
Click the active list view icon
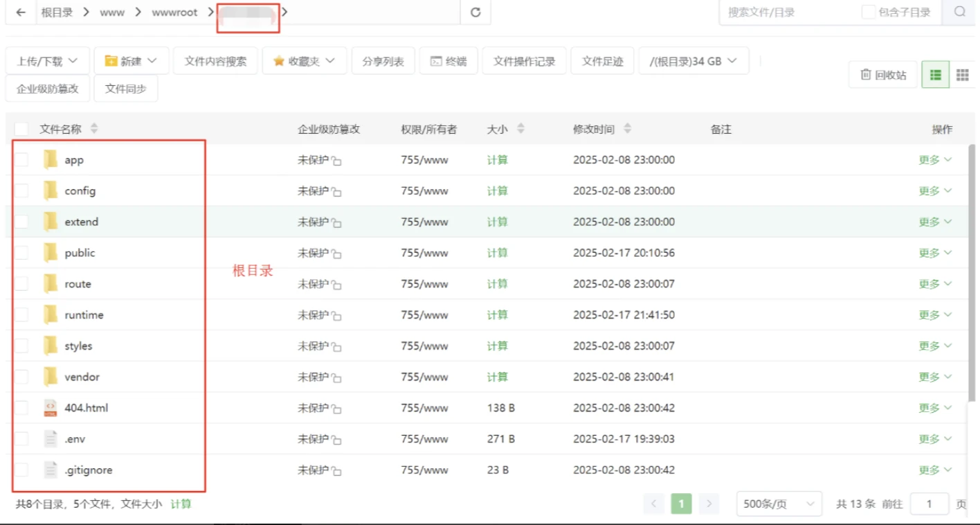point(935,74)
